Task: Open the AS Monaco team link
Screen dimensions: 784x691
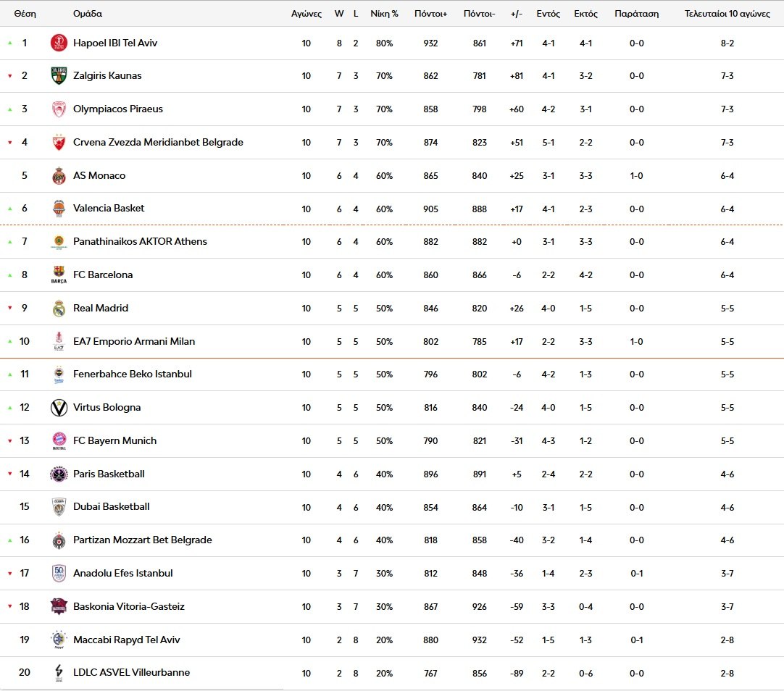Action: click(99, 175)
